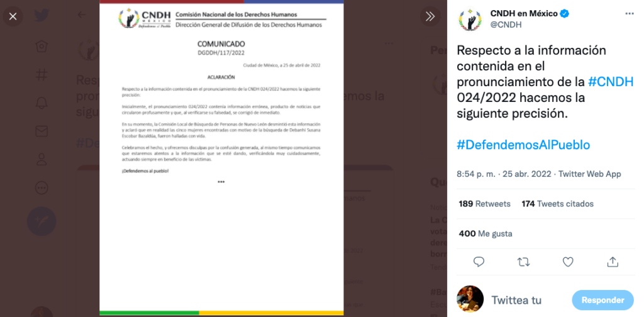This screenshot has height=317, width=644.
Task: Open Messages via the envelope icon
Action: pos(42,131)
